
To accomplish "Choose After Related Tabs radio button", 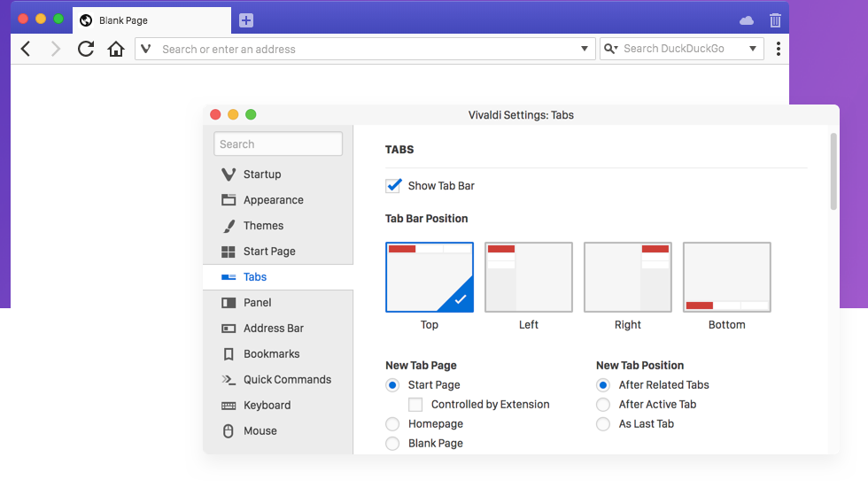I will 603,385.
